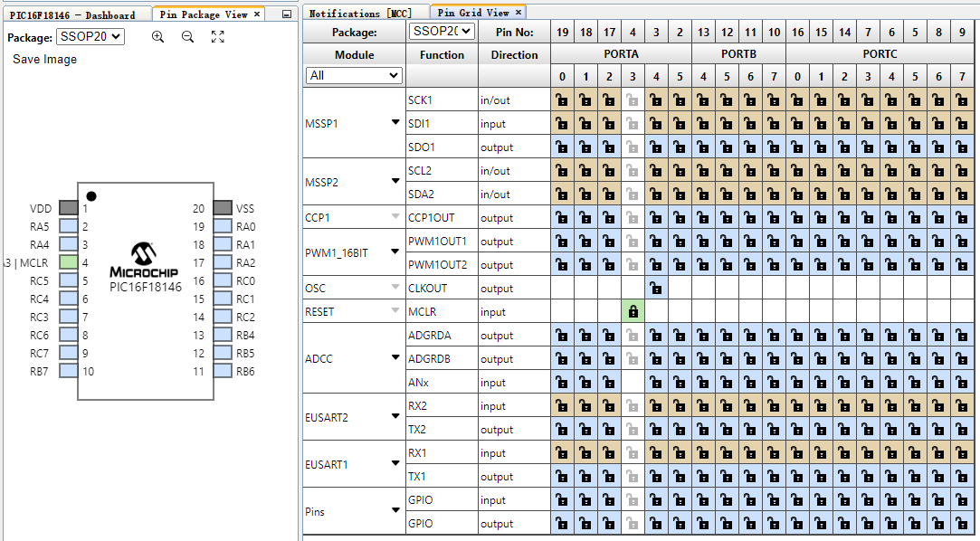The image size is (980, 541).
Task: Zoom in on the pin package view
Action: pos(158,37)
